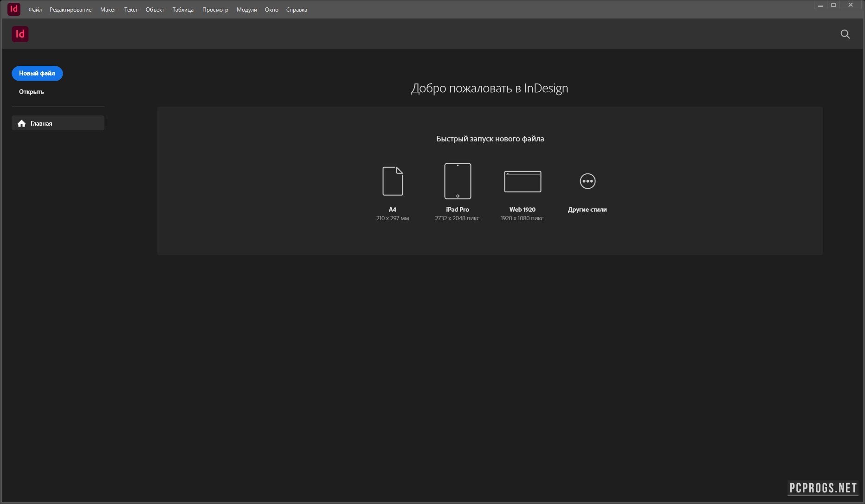Image resolution: width=865 pixels, height=504 pixels.
Task: Choose the iPad Pro preset icon
Action: click(458, 181)
